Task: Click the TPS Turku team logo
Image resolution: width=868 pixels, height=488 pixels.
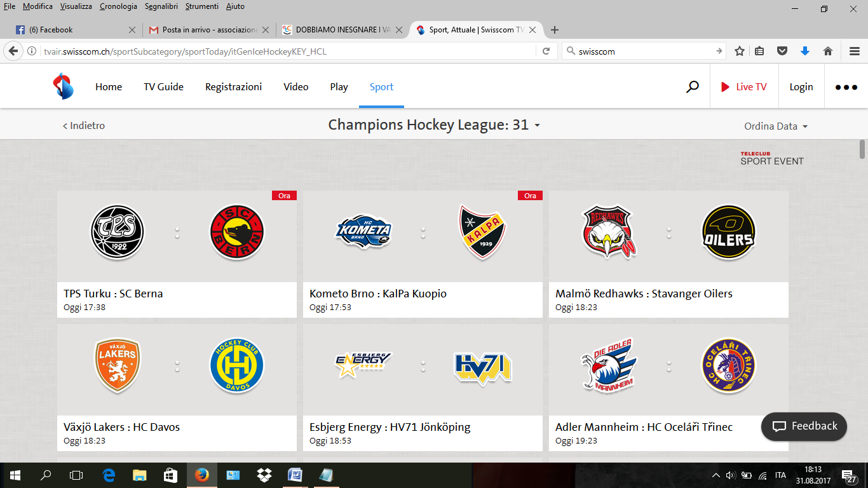Action: 118,232
